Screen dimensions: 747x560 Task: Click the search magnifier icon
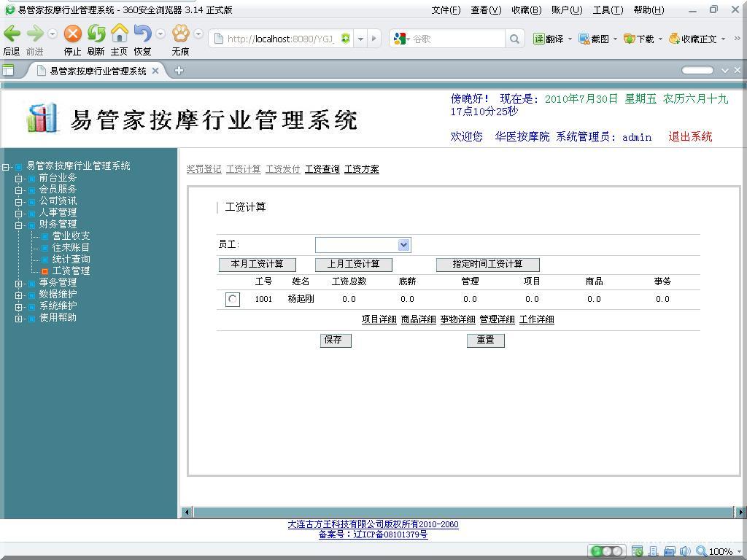point(514,39)
